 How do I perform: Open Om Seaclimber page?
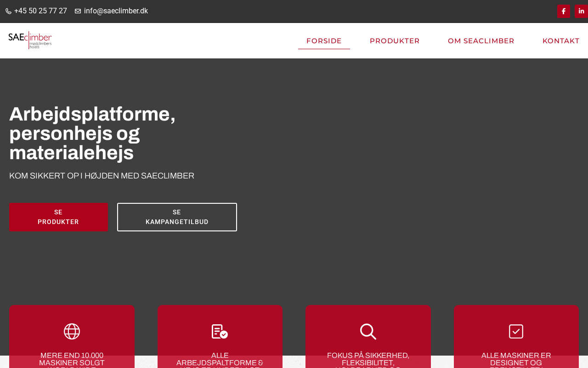481,41
